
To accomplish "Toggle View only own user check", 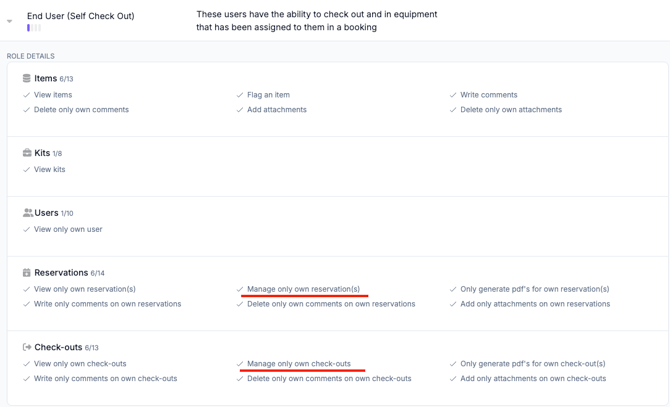I will tap(27, 229).
